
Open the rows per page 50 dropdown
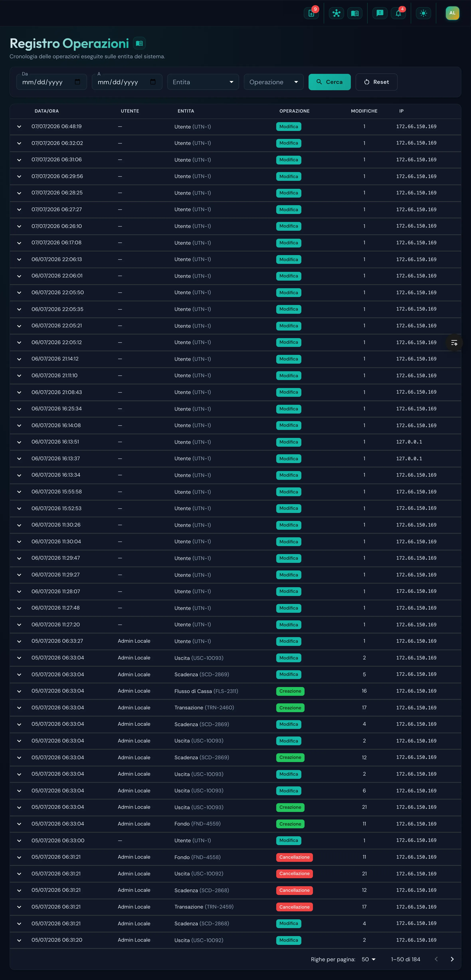(368, 959)
